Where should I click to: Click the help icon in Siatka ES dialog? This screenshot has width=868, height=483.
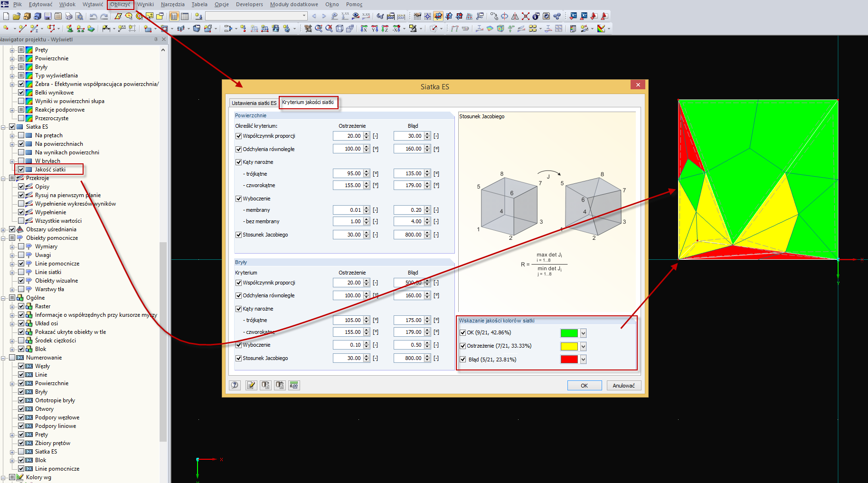click(x=235, y=385)
